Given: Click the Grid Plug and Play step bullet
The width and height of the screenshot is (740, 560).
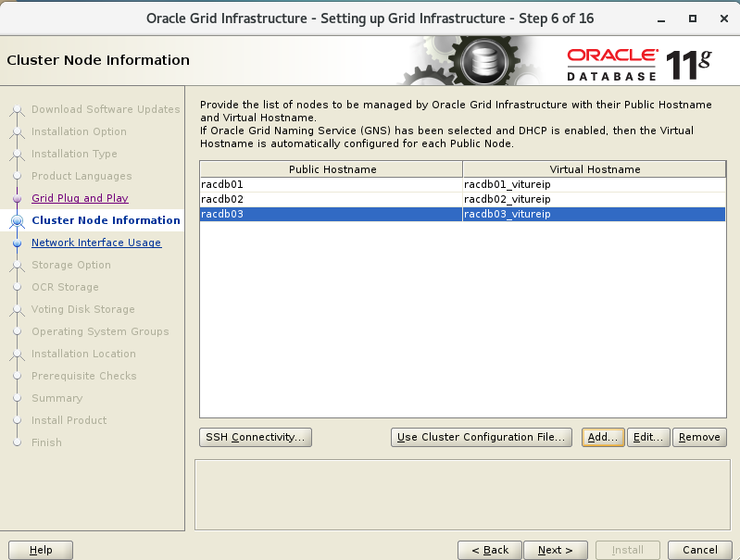Looking at the screenshot, I should [18, 199].
